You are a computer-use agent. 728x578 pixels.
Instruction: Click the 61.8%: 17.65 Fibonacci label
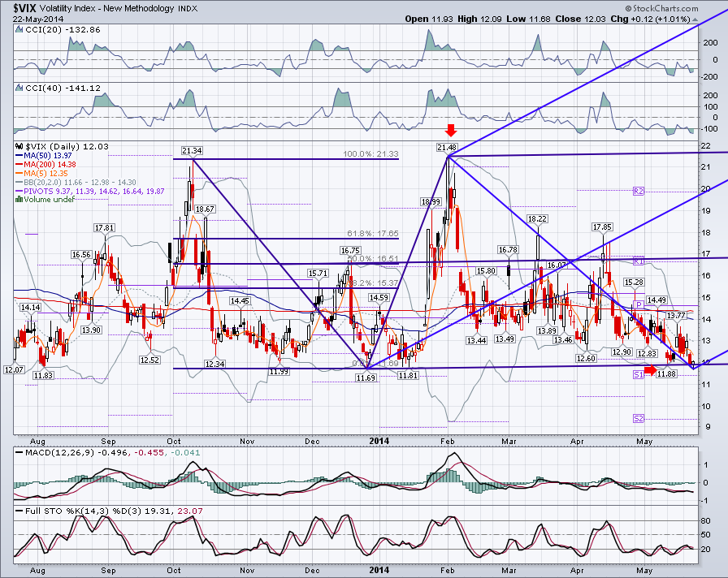point(373,234)
